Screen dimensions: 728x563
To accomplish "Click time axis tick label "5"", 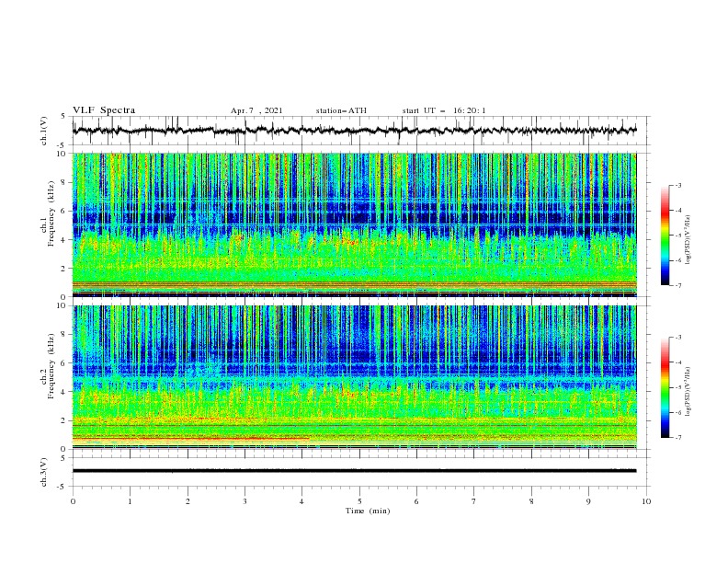I will point(359,501).
